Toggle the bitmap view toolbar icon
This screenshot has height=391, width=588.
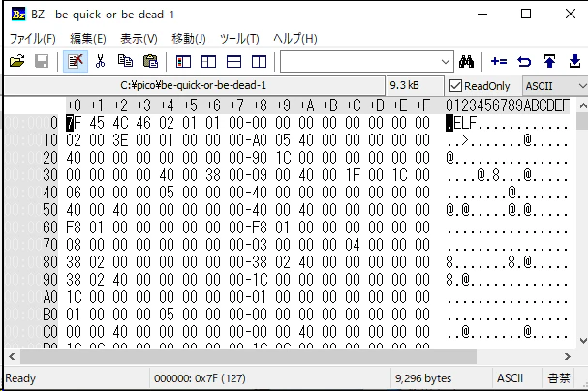coord(183,61)
